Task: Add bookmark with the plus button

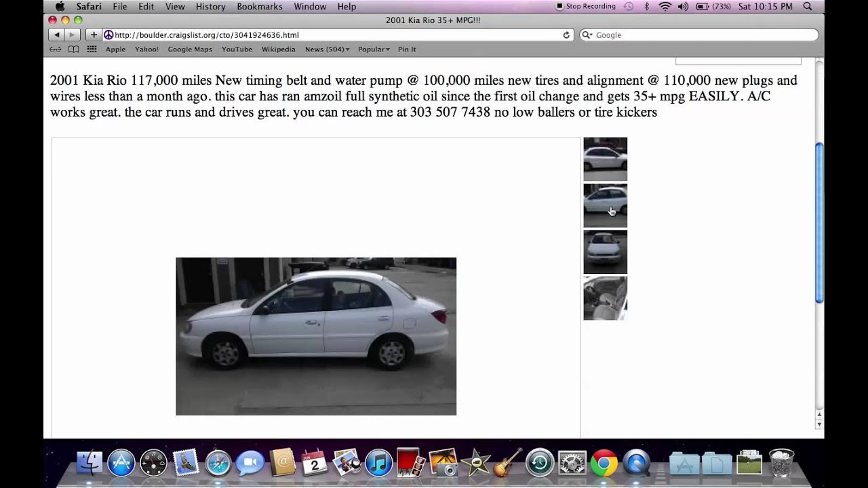Action: (93, 35)
